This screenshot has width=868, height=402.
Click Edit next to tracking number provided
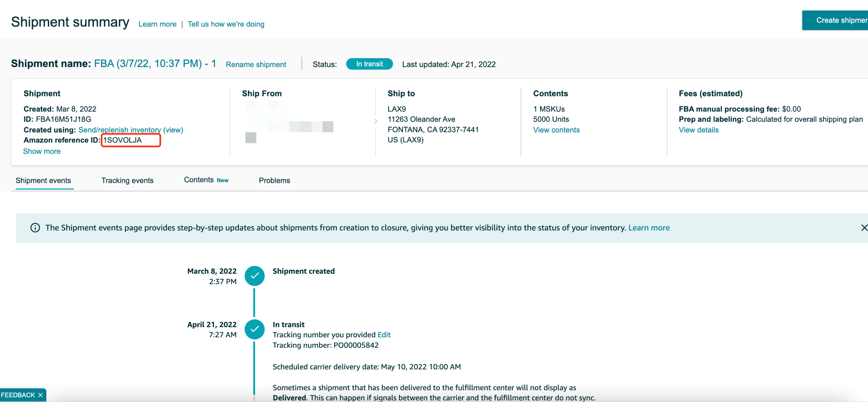coord(384,334)
